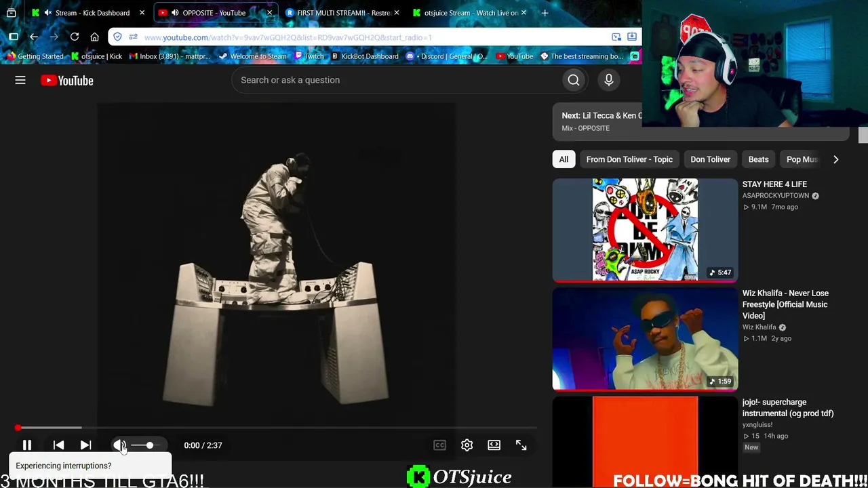Mute the video with the speaker icon
The height and width of the screenshot is (488, 868).
coord(119,445)
